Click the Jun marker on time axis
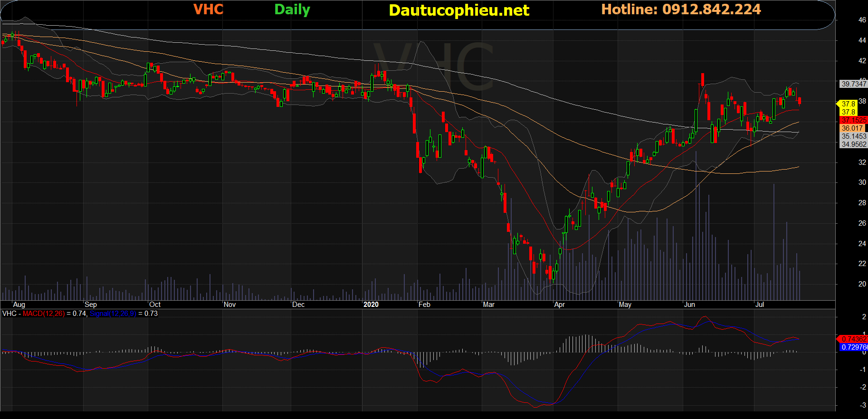Image resolution: width=868 pixels, height=419 pixels. pos(689,305)
